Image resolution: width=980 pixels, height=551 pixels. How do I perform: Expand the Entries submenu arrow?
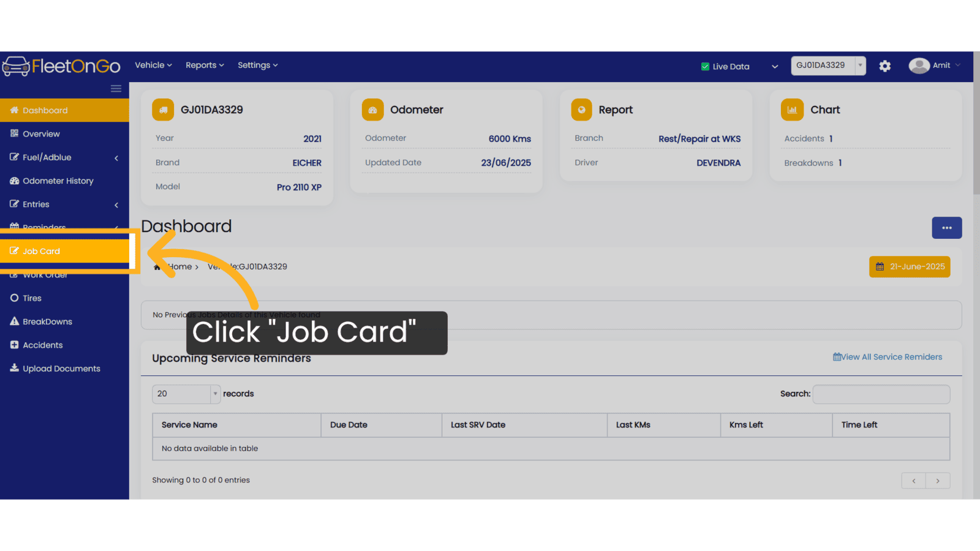pyautogui.click(x=116, y=205)
